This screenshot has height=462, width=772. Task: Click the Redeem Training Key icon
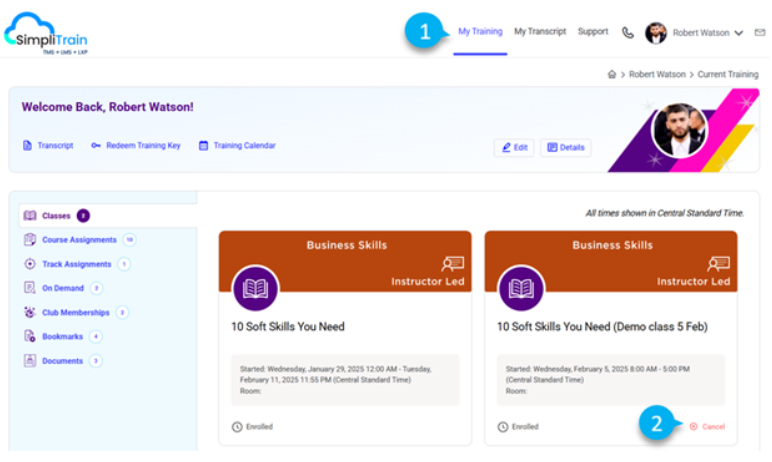(x=96, y=146)
